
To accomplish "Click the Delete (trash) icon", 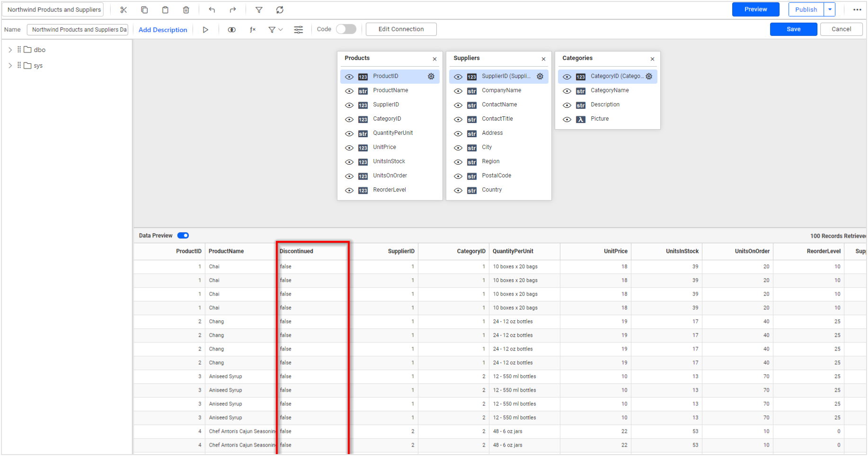I will [186, 9].
